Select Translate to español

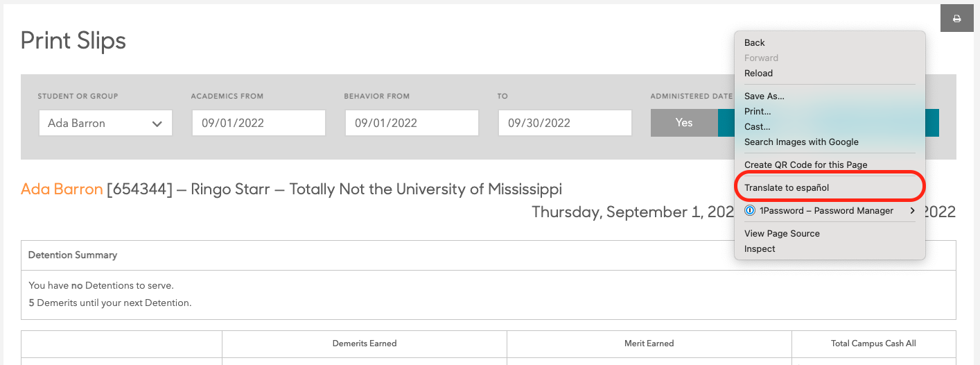[x=787, y=188]
